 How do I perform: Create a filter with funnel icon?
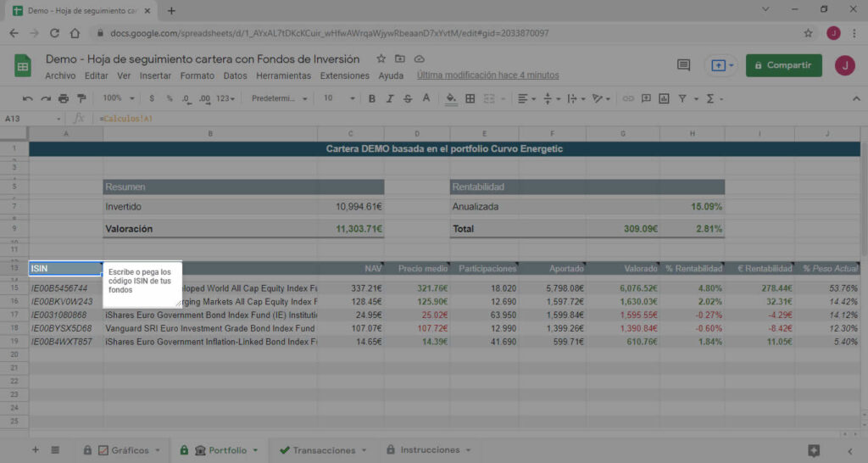[x=682, y=98]
